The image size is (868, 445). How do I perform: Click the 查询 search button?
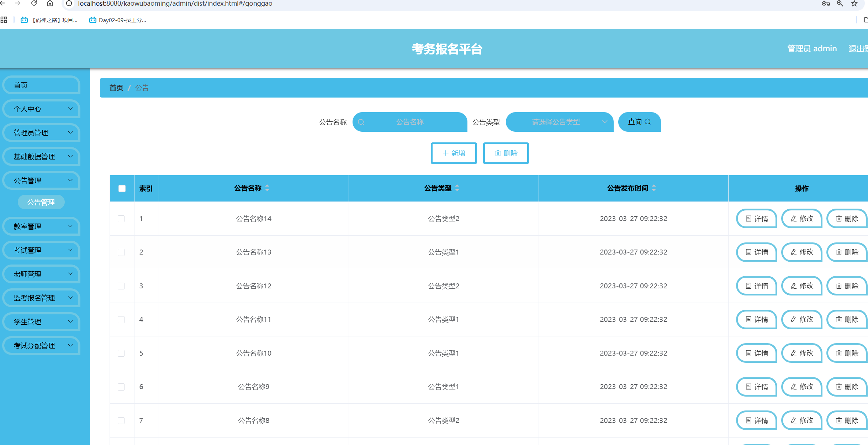(x=639, y=122)
